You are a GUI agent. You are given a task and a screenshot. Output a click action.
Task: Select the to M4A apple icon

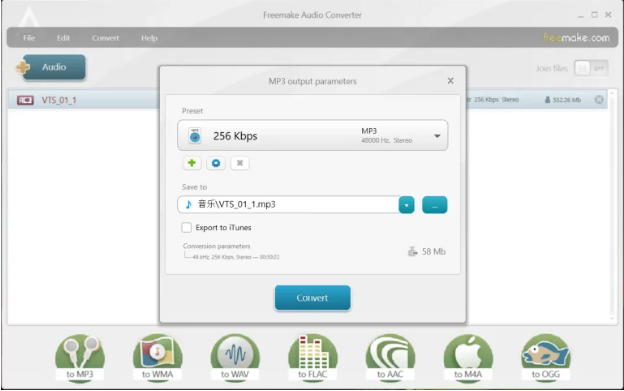468,358
